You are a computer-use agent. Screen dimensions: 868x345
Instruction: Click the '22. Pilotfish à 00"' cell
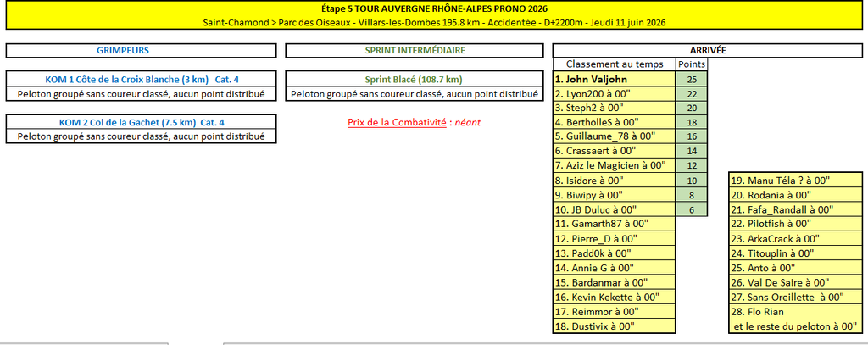click(795, 224)
